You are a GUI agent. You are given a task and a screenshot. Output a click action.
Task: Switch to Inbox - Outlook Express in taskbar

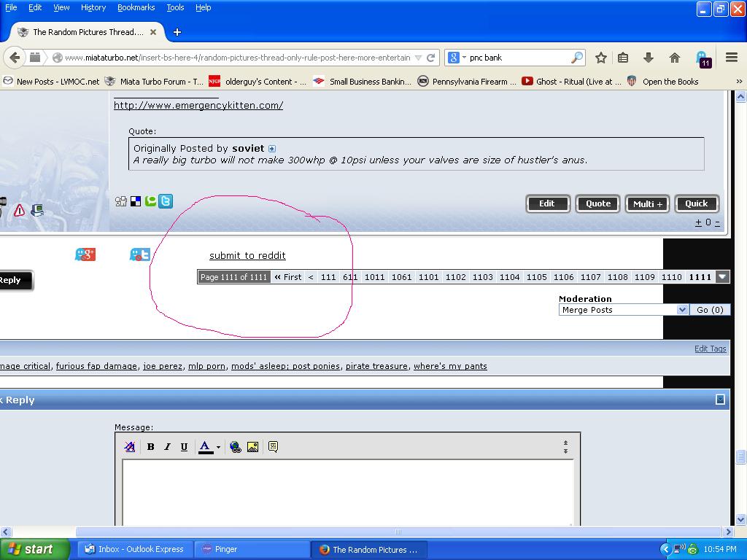[x=135, y=549]
